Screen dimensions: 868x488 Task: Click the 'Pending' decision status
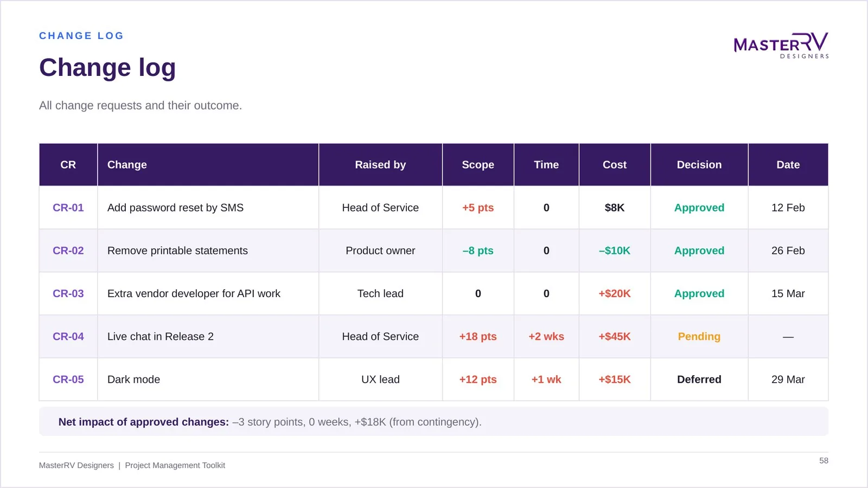[x=699, y=336]
